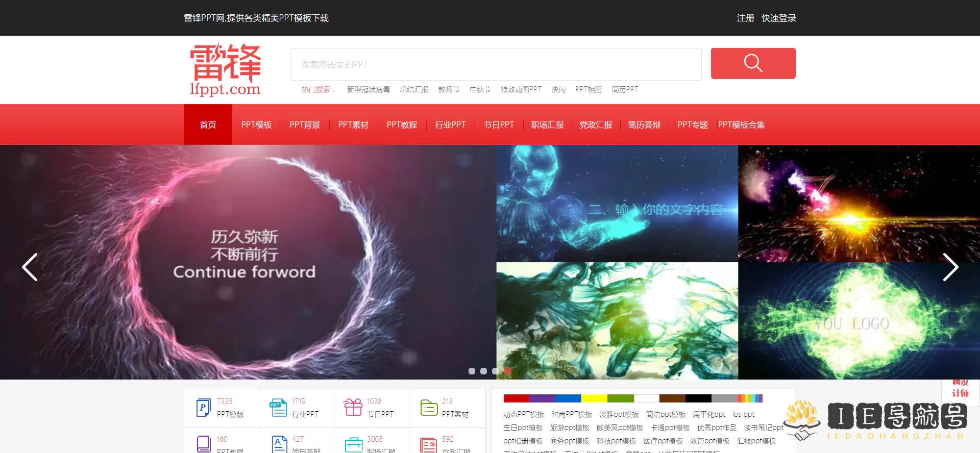
Task: Click the 雷锋 lfppt.com site logo
Action: 225,70
